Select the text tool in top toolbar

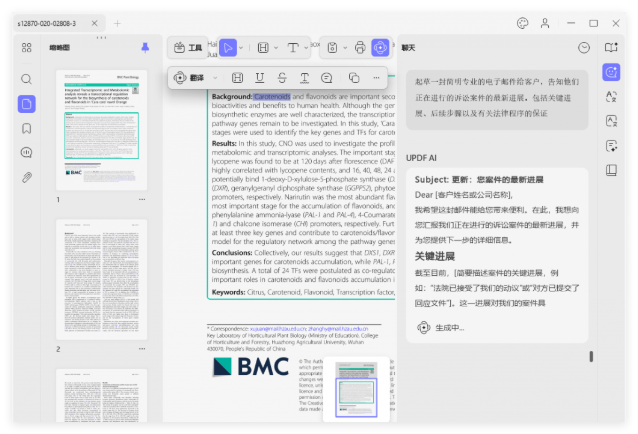[x=293, y=48]
